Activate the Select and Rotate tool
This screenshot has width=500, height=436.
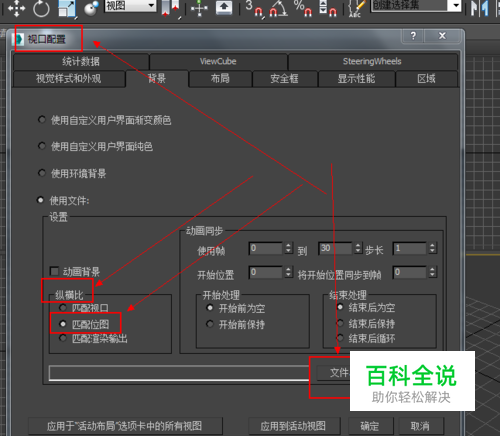(x=41, y=8)
